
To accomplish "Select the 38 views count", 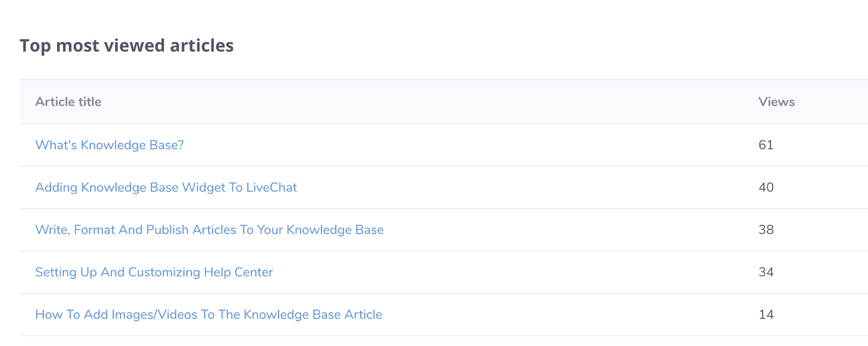I will (766, 230).
